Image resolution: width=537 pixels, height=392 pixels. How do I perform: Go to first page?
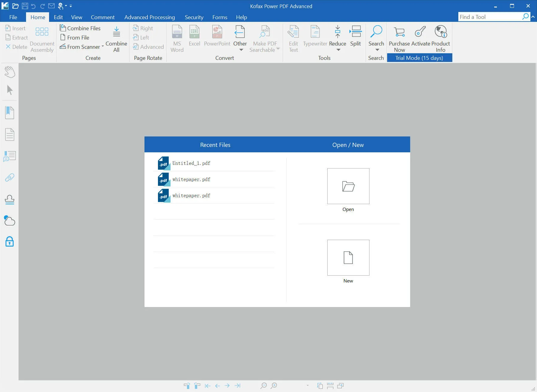[208, 386]
